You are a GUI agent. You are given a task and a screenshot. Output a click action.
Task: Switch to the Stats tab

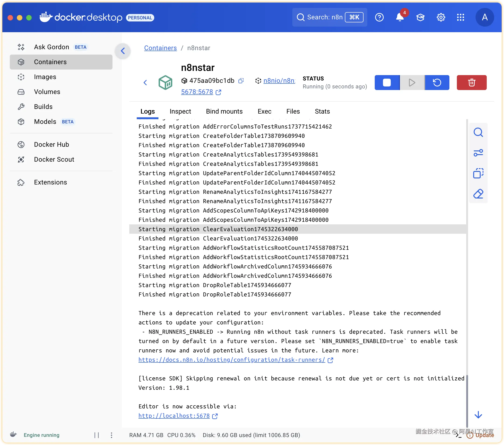322,111
